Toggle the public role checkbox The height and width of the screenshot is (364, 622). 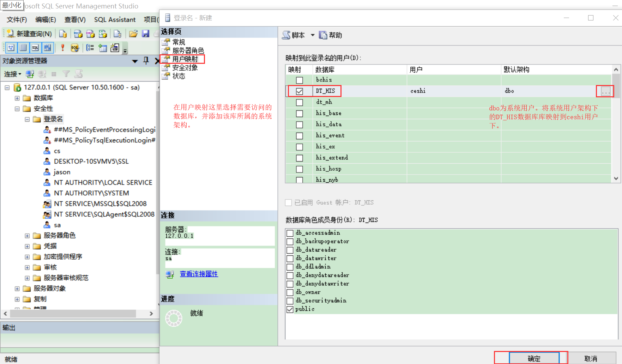tap(290, 309)
